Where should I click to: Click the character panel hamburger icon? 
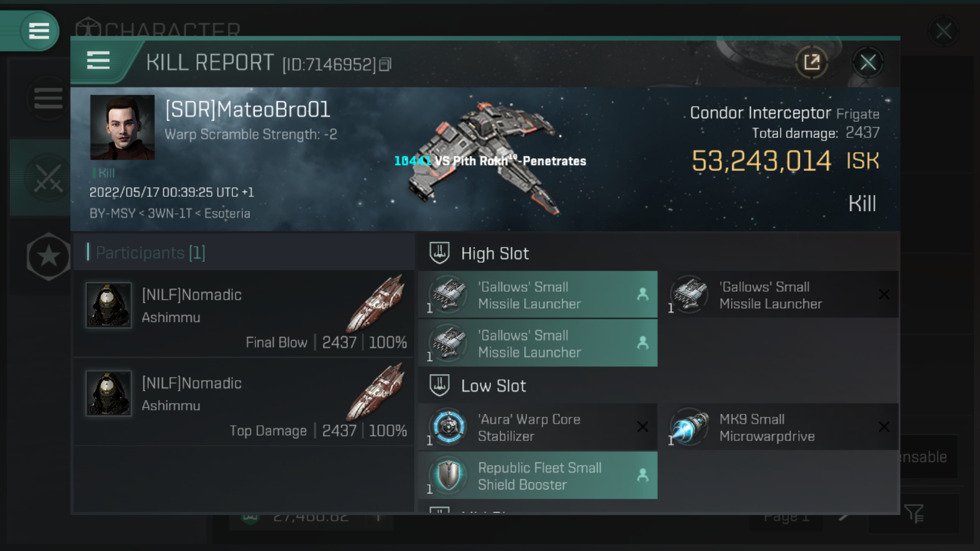click(37, 30)
